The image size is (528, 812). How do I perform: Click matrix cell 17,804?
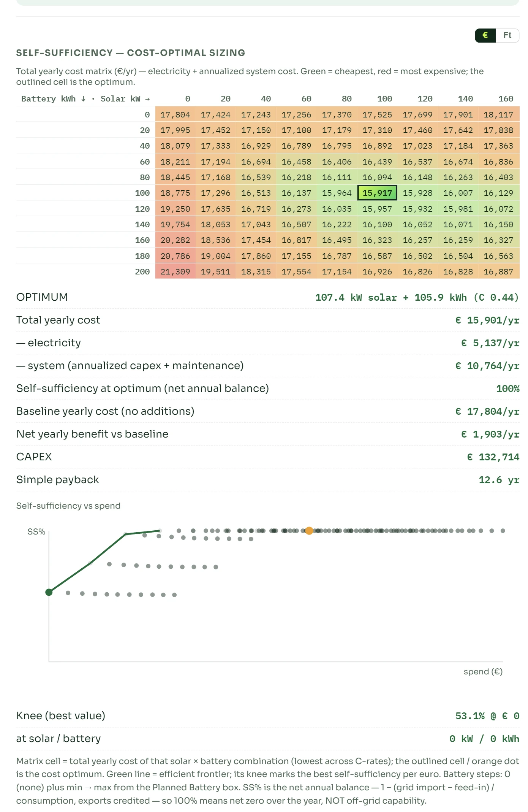click(x=175, y=114)
